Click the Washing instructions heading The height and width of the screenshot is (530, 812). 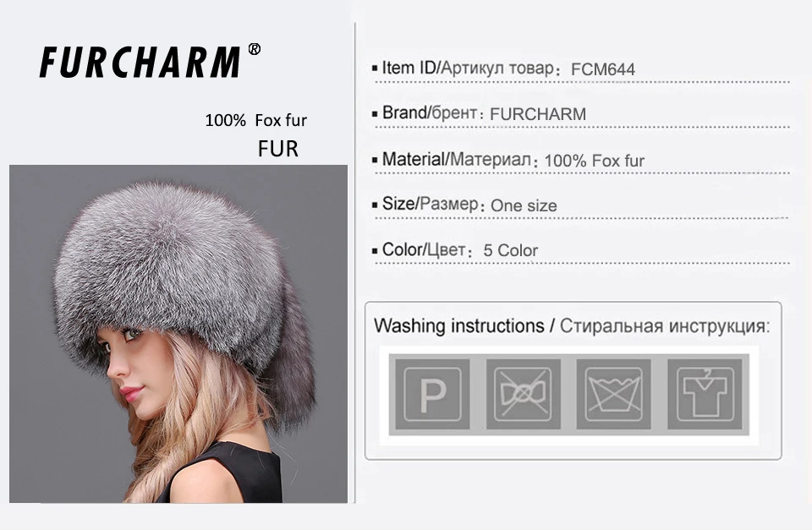click(458, 326)
